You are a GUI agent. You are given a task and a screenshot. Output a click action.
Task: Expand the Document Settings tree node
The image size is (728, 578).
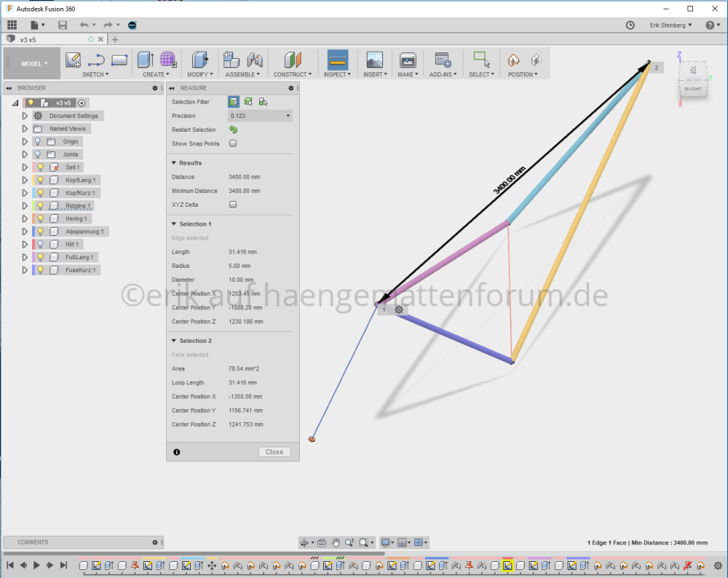pos(25,116)
